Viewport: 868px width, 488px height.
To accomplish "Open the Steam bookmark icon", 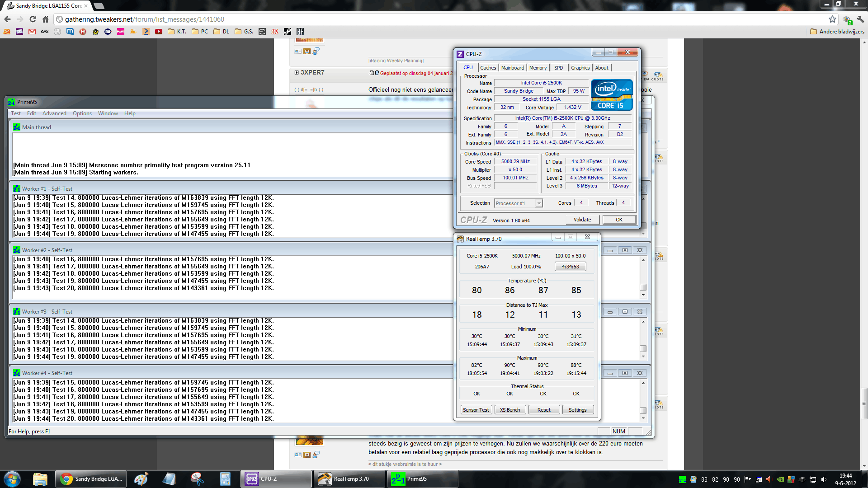I will [x=288, y=32].
